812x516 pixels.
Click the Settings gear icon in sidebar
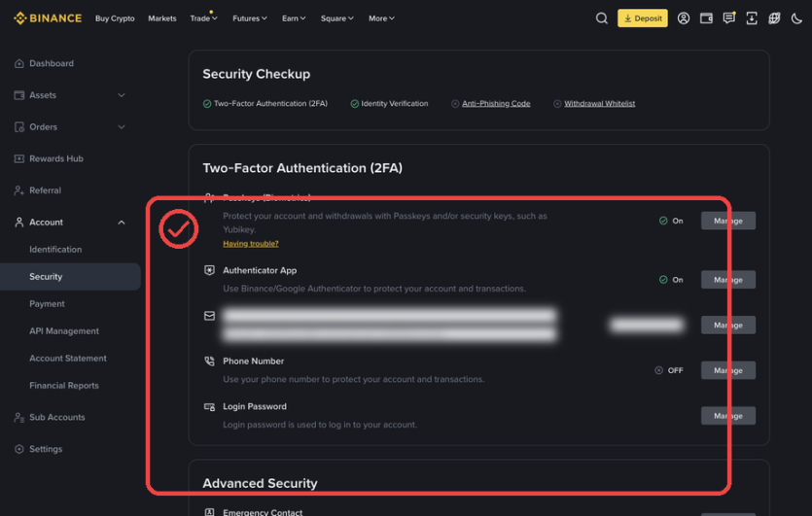tap(19, 449)
